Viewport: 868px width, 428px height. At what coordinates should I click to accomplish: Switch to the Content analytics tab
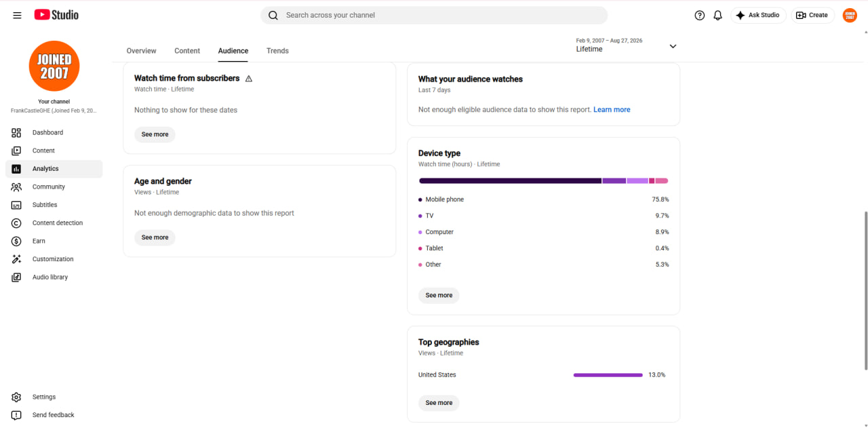point(187,51)
